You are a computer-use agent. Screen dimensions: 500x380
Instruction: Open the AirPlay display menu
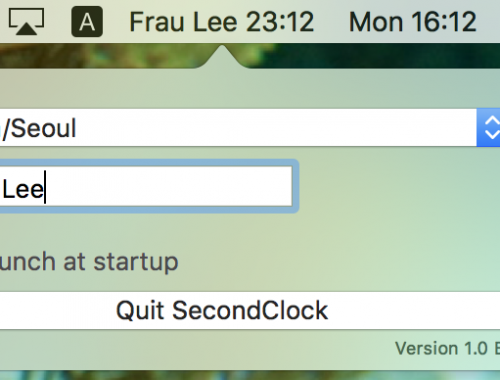pyautogui.click(x=26, y=22)
